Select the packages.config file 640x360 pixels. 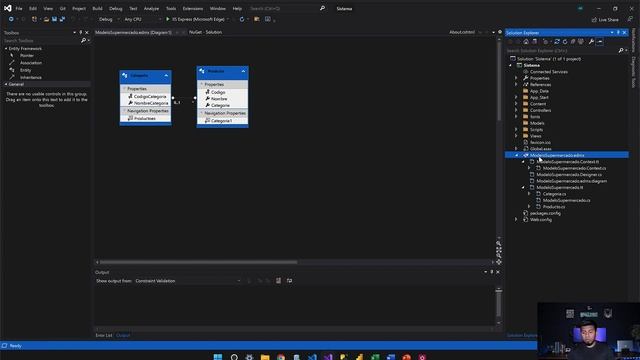(545, 213)
